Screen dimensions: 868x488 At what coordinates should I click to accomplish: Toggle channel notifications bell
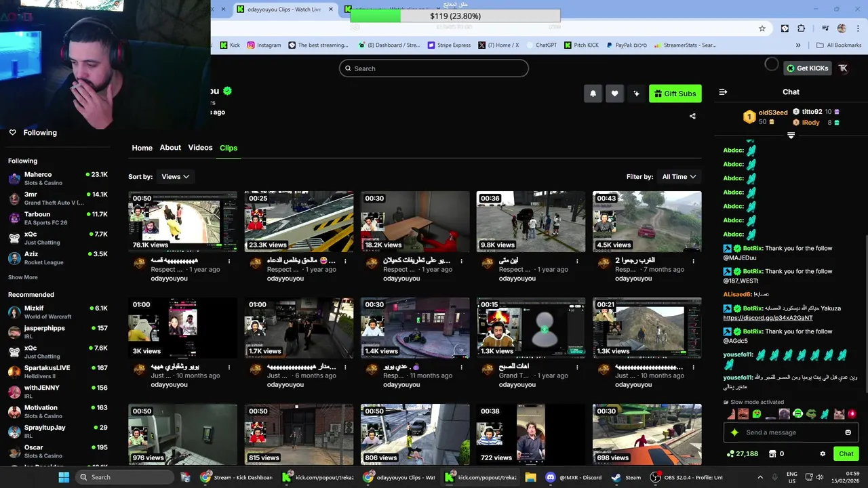point(593,94)
